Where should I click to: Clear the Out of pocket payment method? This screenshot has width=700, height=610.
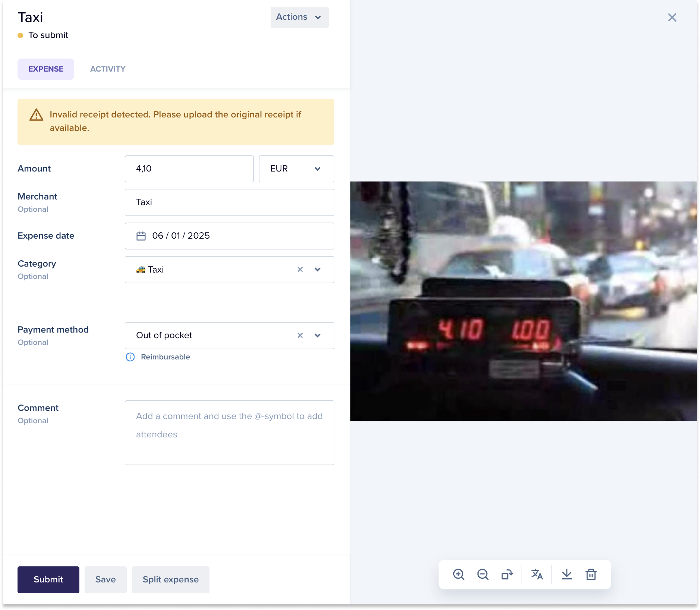(300, 335)
